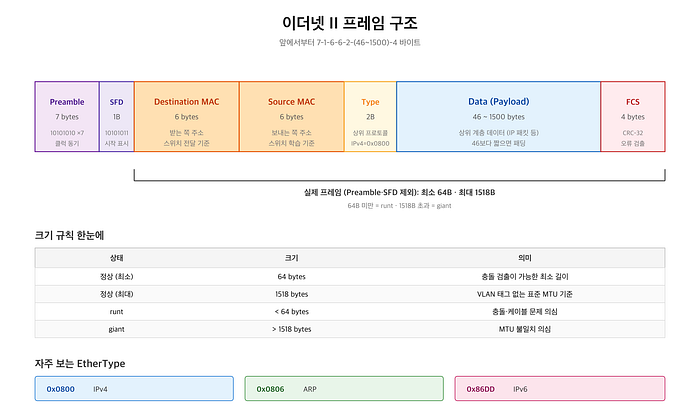Click the runt table row
The height and width of the screenshot is (420, 700).
coord(350,312)
